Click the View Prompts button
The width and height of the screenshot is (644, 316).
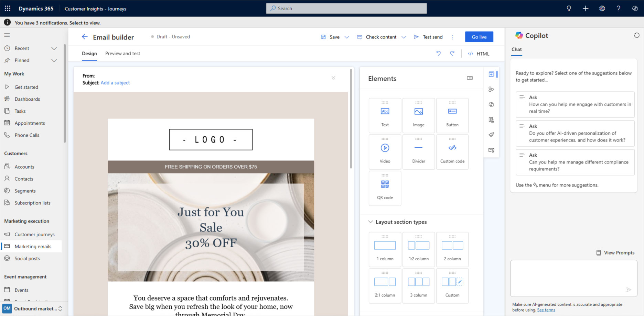[x=615, y=252]
